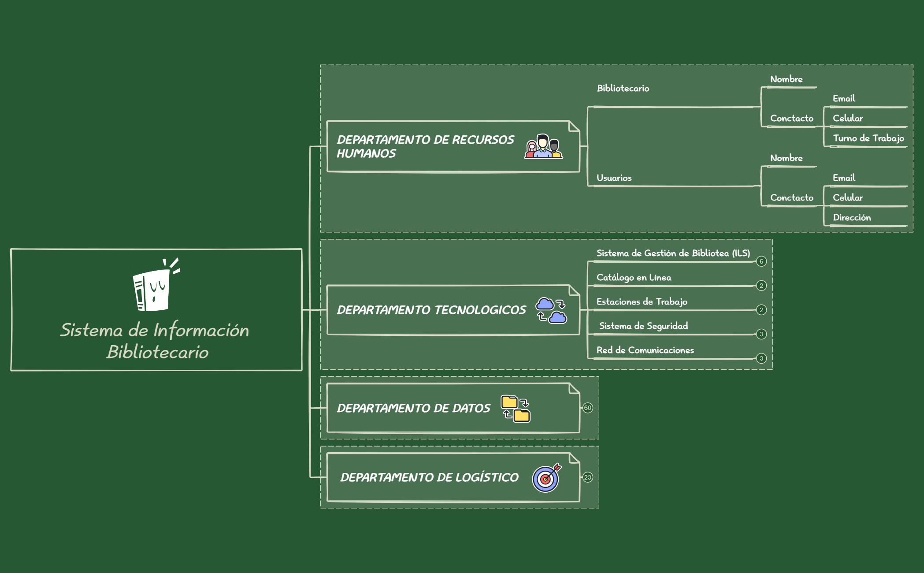Click the people icon in Recursos Humanos node

[543, 146]
